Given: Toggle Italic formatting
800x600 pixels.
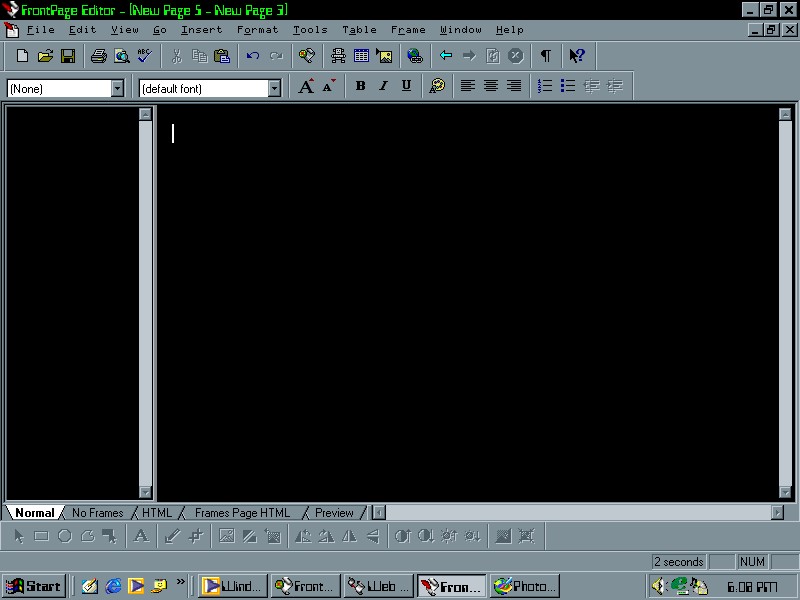Looking at the screenshot, I should click(x=383, y=86).
